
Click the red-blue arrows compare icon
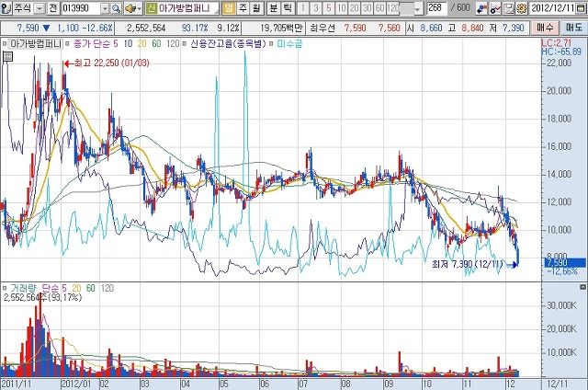click(481, 8)
